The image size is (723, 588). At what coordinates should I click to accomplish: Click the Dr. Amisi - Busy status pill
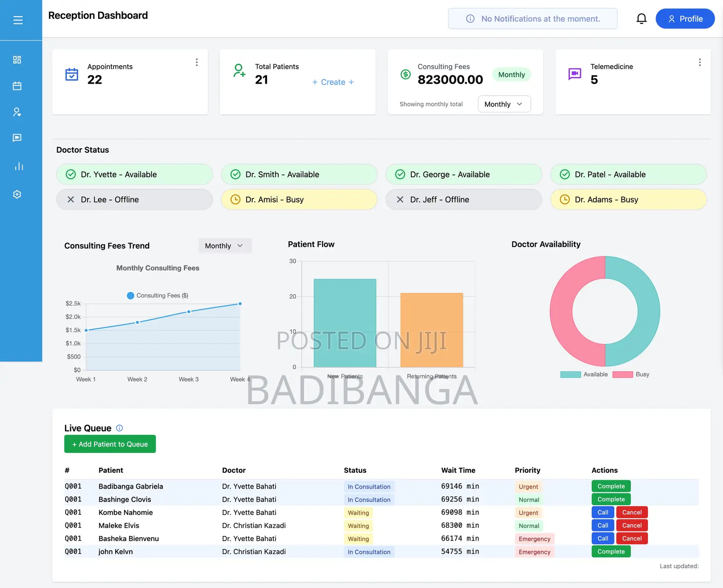point(299,199)
